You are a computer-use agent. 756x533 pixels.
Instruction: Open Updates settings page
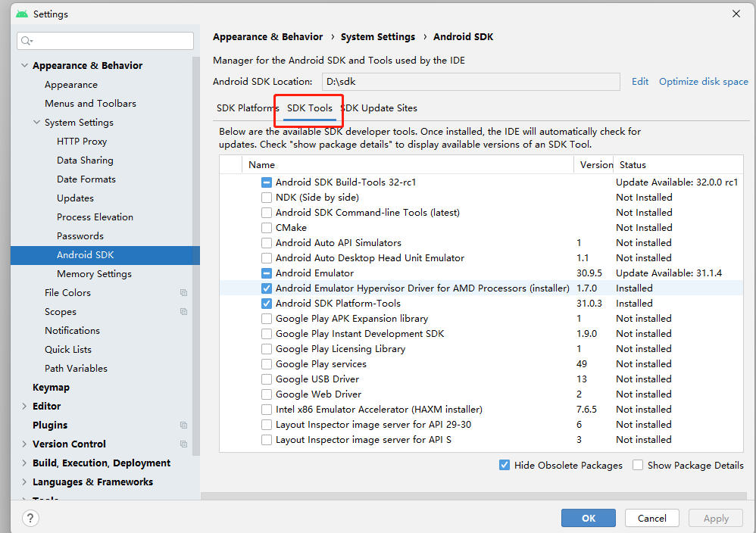click(x=75, y=198)
